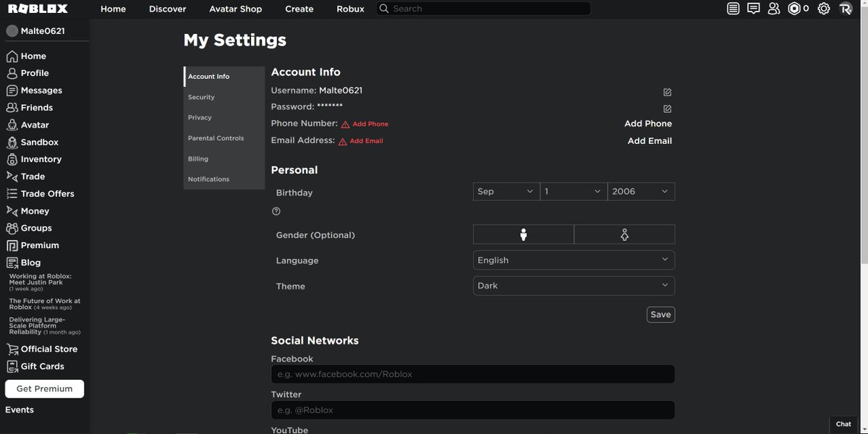Click the Roblox logo
This screenshot has height=434, width=868.
[38, 9]
